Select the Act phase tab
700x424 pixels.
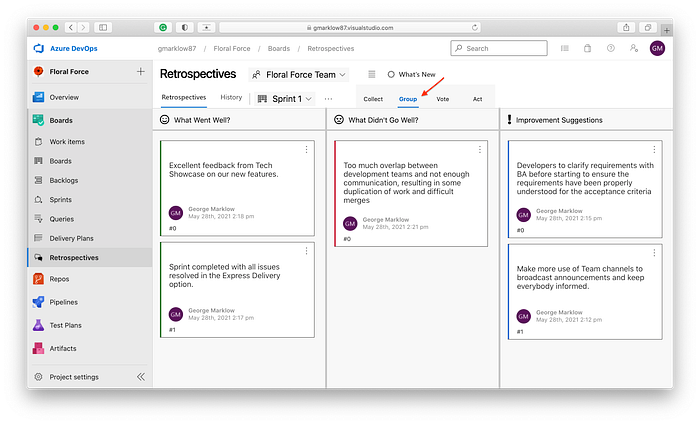pyautogui.click(x=478, y=99)
